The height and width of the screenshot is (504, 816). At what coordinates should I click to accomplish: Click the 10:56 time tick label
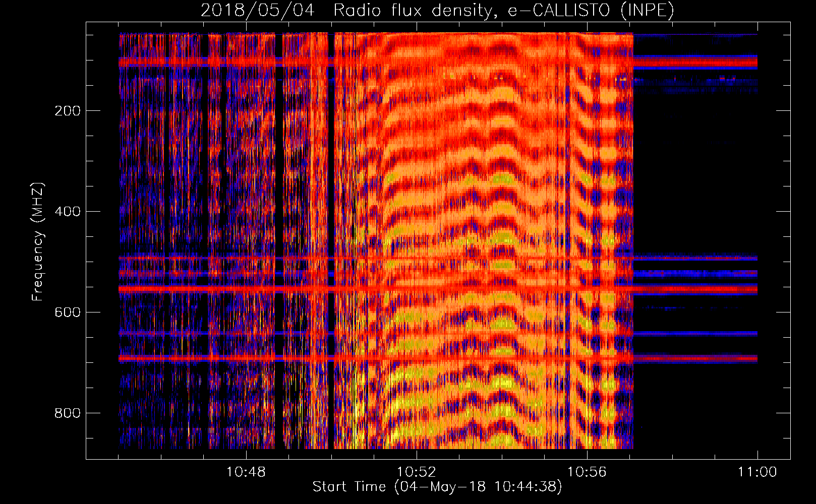tap(587, 472)
